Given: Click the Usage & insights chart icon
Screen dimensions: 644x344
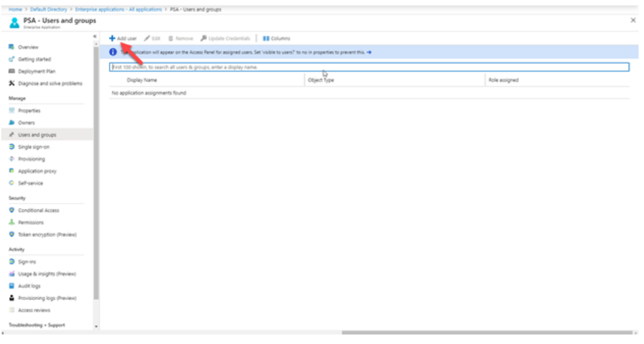Looking at the screenshot, I should [x=11, y=274].
